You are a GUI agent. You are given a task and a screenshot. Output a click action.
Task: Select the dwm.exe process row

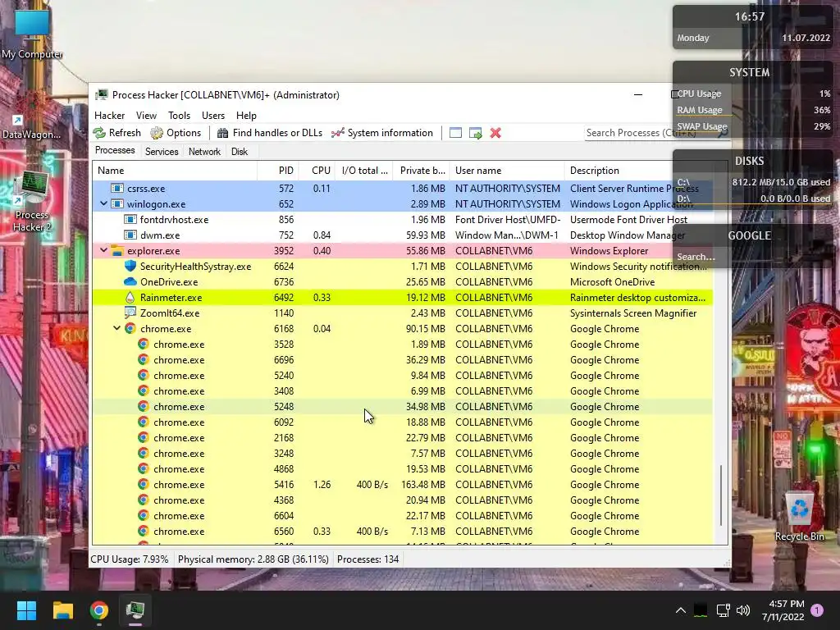(x=402, y=235)
